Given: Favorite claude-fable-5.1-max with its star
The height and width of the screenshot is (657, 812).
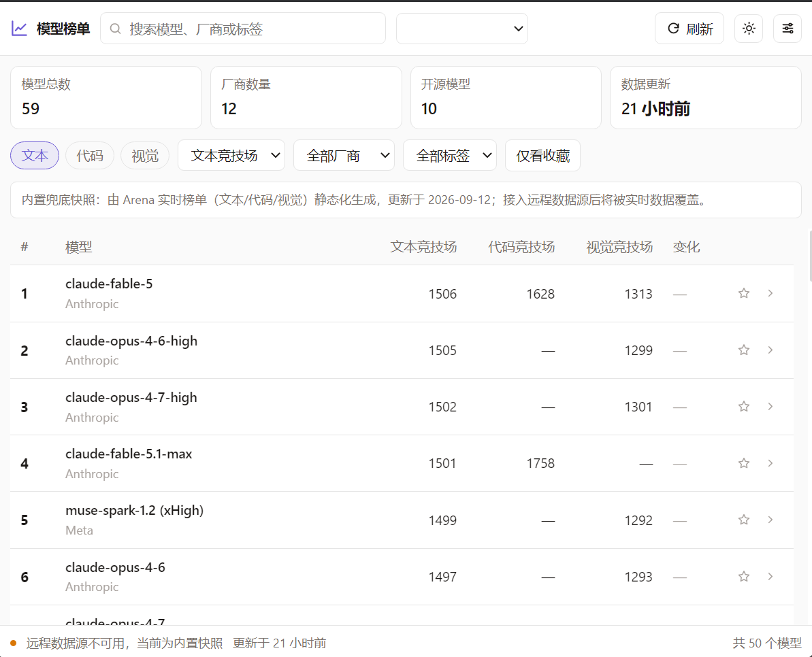Looking at the screenshot, I should click(744, 463).
